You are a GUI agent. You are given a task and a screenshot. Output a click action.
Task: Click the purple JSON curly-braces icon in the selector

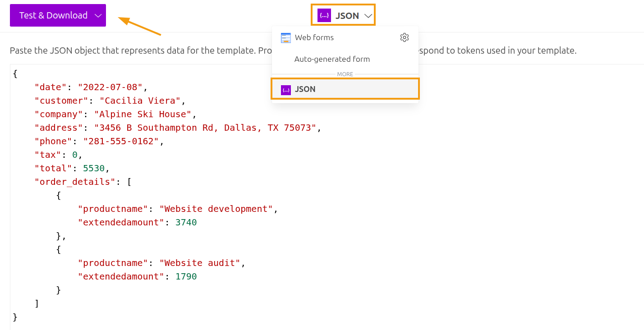point(323,15)
